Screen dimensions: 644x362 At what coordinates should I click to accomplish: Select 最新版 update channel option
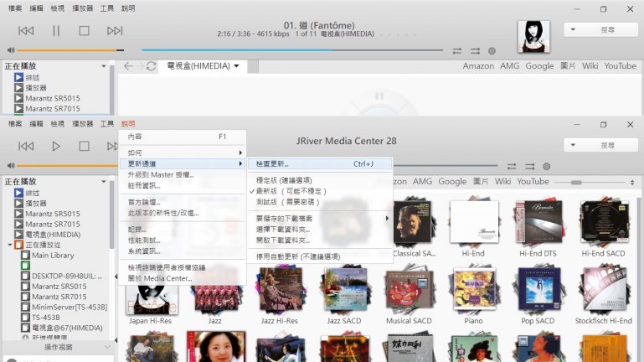pyautogui.click(x=320, y=192)
